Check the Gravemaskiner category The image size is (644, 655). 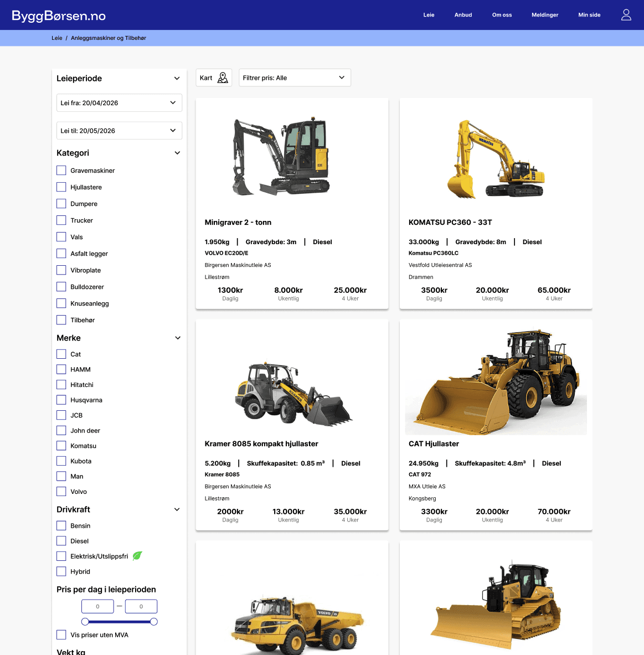coord(61,171)
